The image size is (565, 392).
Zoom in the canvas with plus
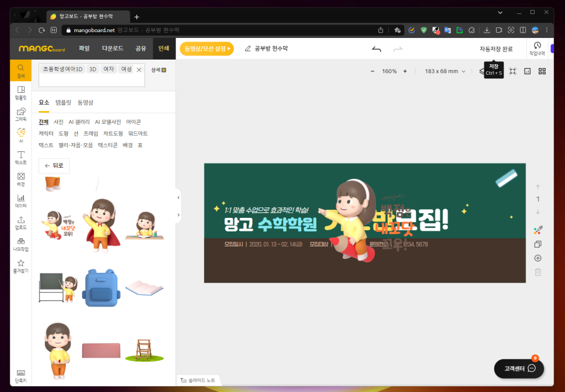coord(405,71)
